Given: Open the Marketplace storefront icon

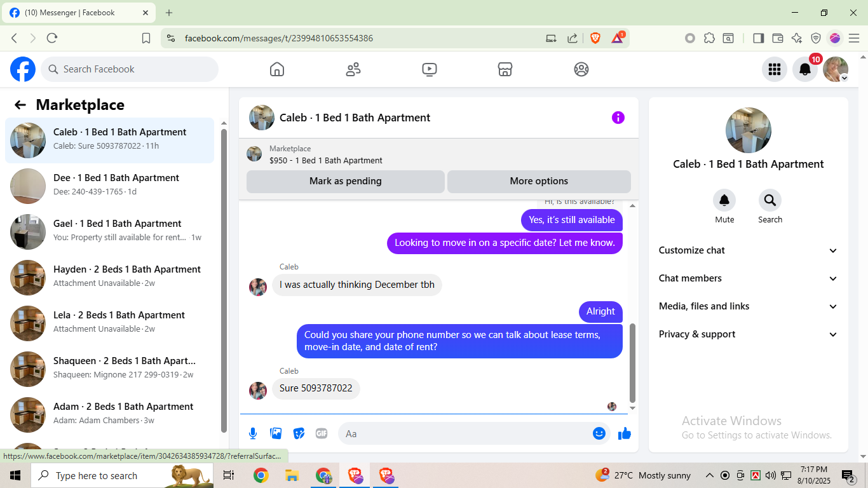Looking at the screenshot, I should (505, 69).
